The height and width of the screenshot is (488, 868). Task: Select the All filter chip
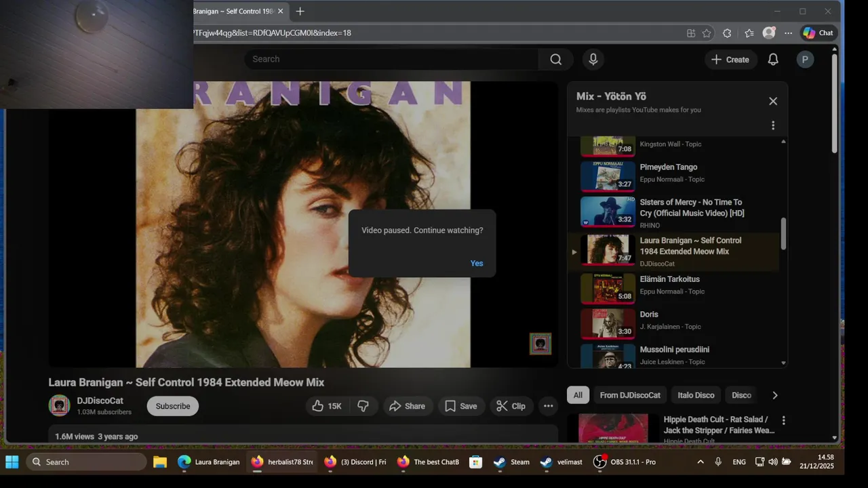click(578, 395)
